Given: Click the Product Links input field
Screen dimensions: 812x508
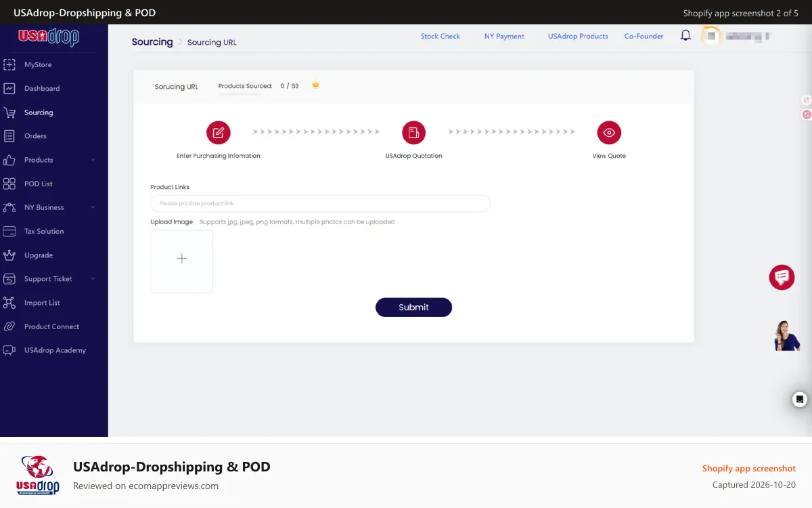Looking at the screenshot, I should [320, 203].
